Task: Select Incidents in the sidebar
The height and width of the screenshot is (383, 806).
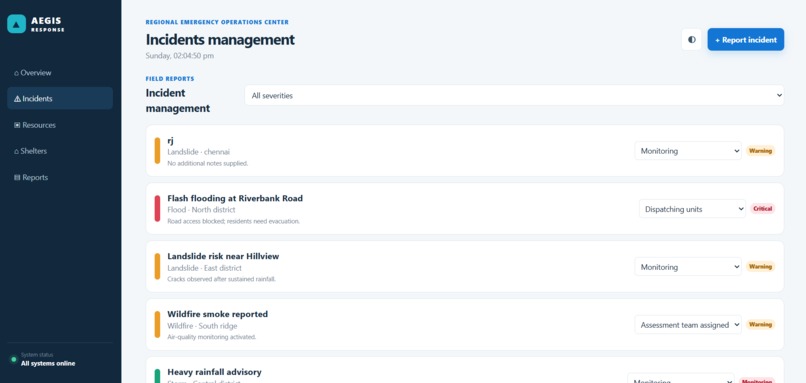Action: tap(60, 98)
